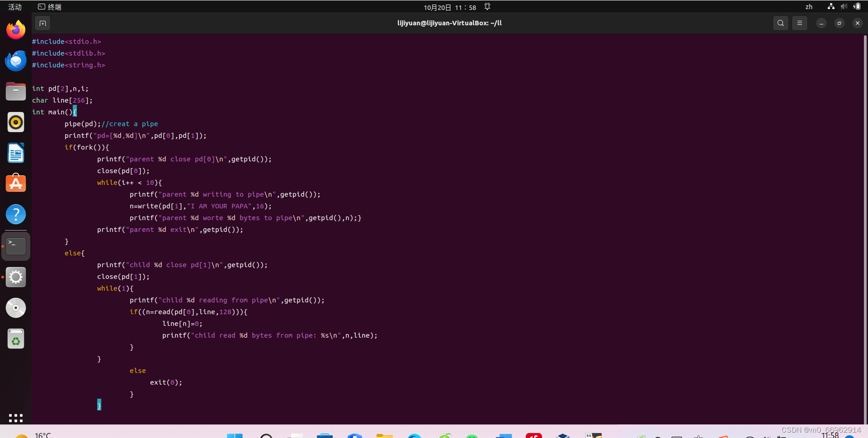Open network status icon in top bar

pyautogui.click(x=831, y=7)
